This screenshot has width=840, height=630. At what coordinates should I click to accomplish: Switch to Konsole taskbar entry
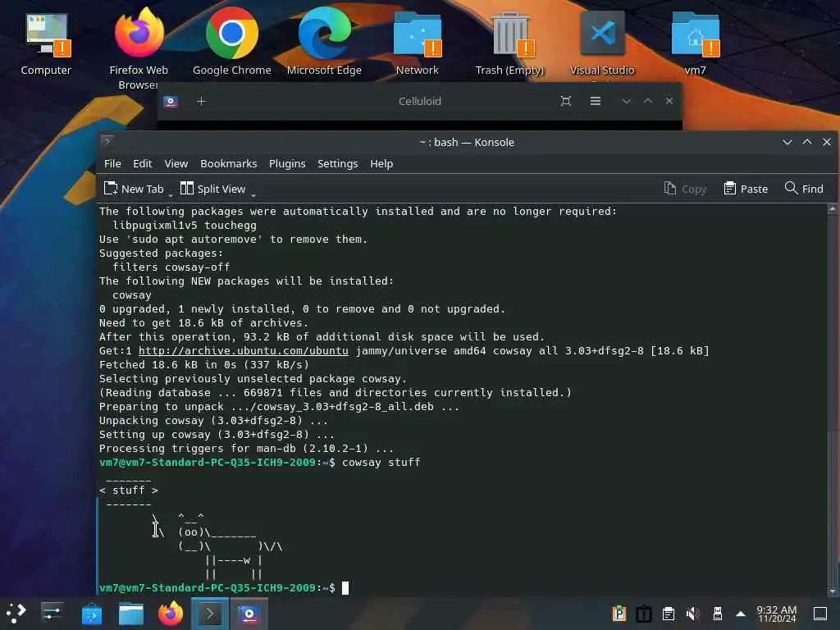pyautogui.click(x=210, y=614)
